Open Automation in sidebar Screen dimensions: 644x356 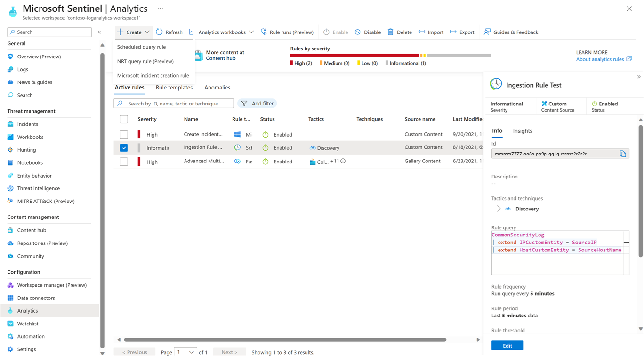pyautogui.click(x=31, y=336)
